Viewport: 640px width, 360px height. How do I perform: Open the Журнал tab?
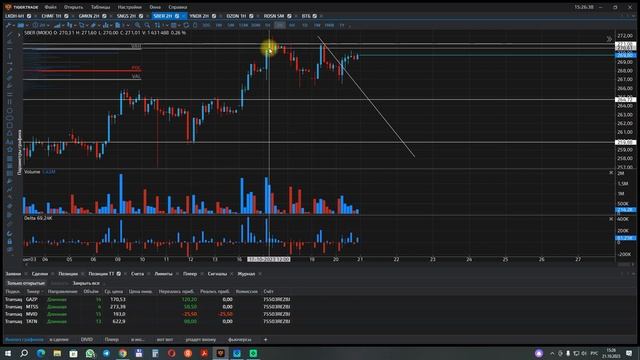tap(246, 273)
